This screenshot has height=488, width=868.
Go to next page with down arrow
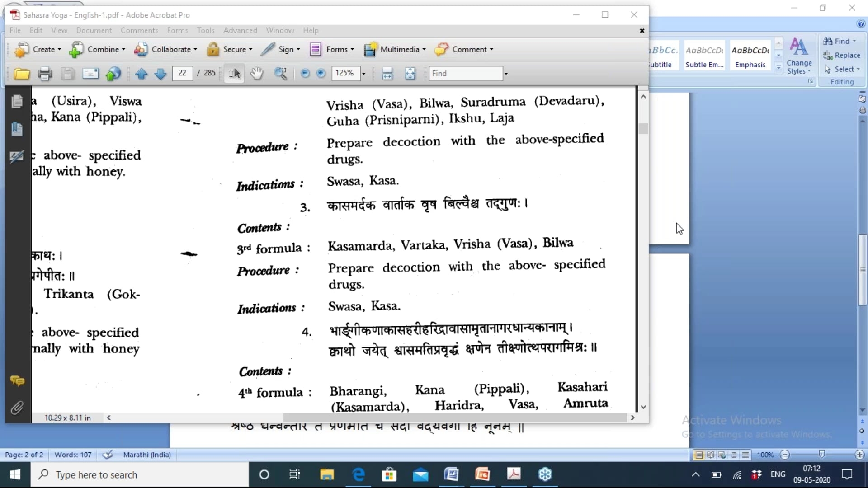tap(160, 74)
